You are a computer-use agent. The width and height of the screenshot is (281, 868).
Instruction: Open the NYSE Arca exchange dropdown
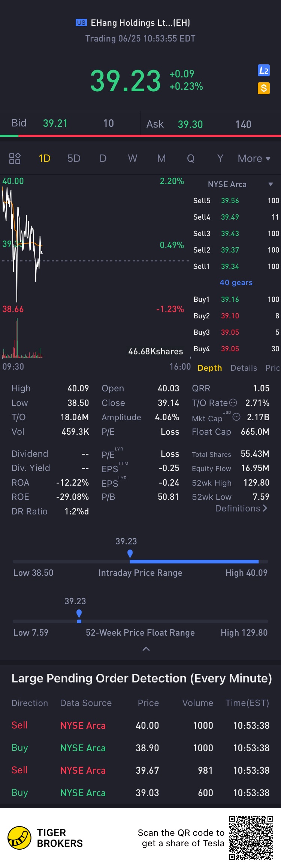click(x=240, y=184)
